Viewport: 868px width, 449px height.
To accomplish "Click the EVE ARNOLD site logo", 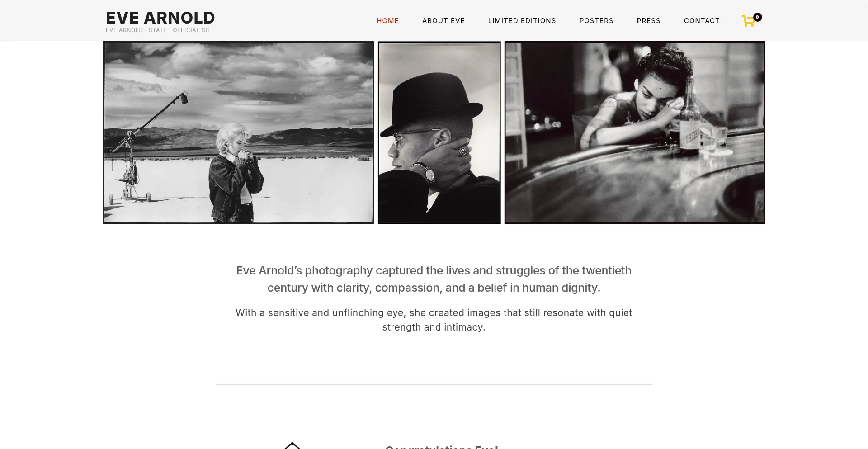I will click(160, 18).
